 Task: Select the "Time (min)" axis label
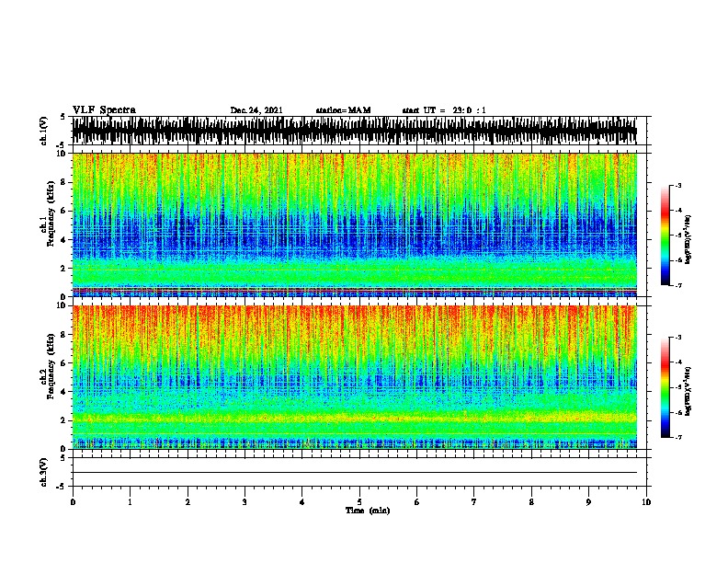click(368, 511)
